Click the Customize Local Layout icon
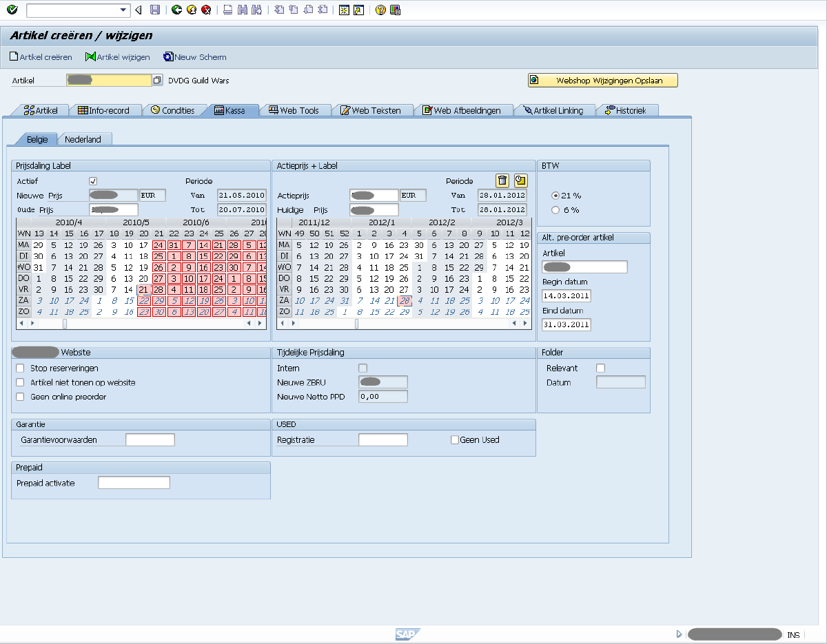Screen dimensions: 827x644 [x=395, y=10]
